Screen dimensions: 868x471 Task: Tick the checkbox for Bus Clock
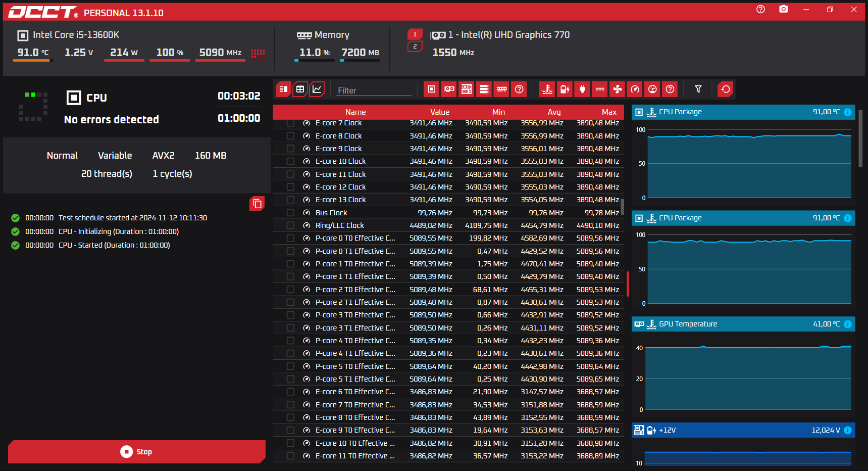(290, 213)
